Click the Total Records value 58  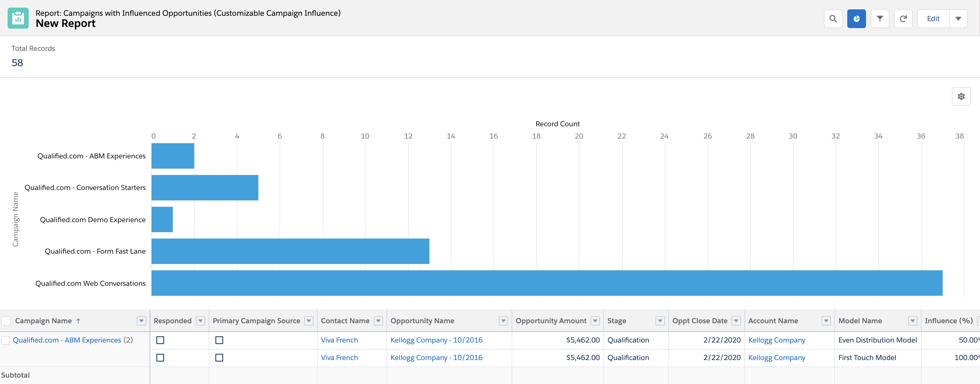pyautogui.click(x=18, y=63)
